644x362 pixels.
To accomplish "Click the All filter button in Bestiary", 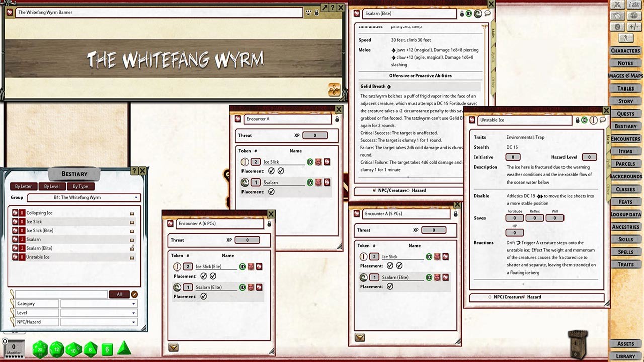I will (x=119, y=294).
